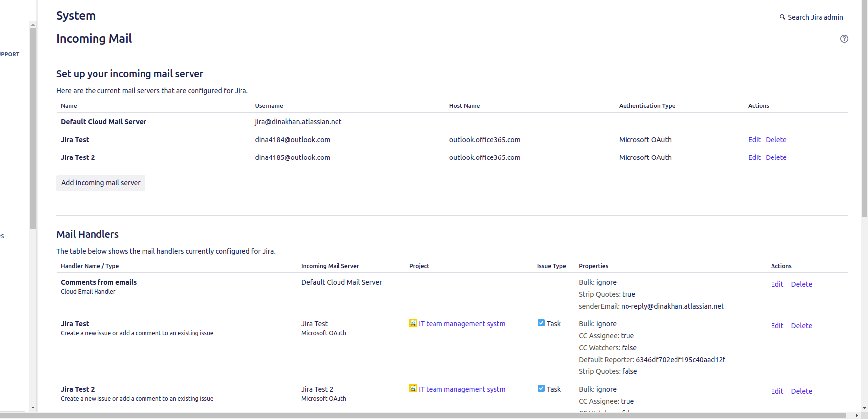Click the Default Reporter ID value
The width and height of the screenshot is (868, 419).
[680, 360]
